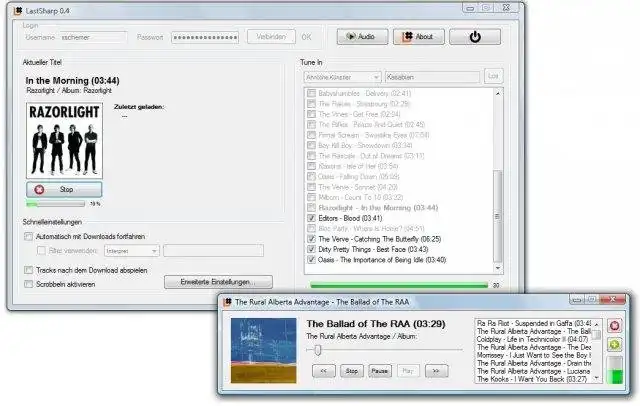Click the player Stop button
This screenshot has height=406, width=640.
[351, 371]
